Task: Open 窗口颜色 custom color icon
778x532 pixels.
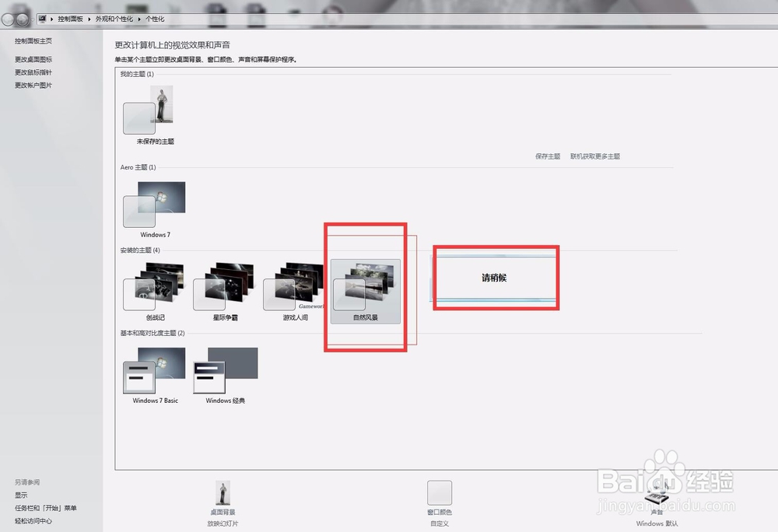Action: (x=440, y=492)
